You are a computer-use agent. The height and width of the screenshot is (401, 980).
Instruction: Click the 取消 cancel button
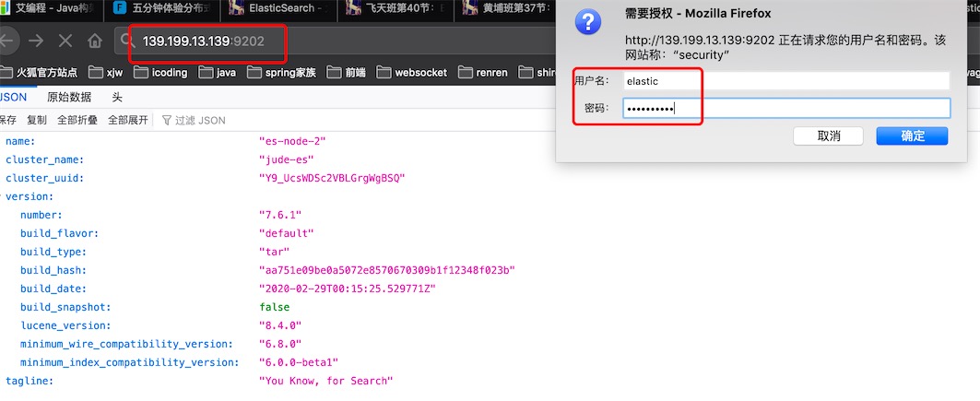coord(828,136)
